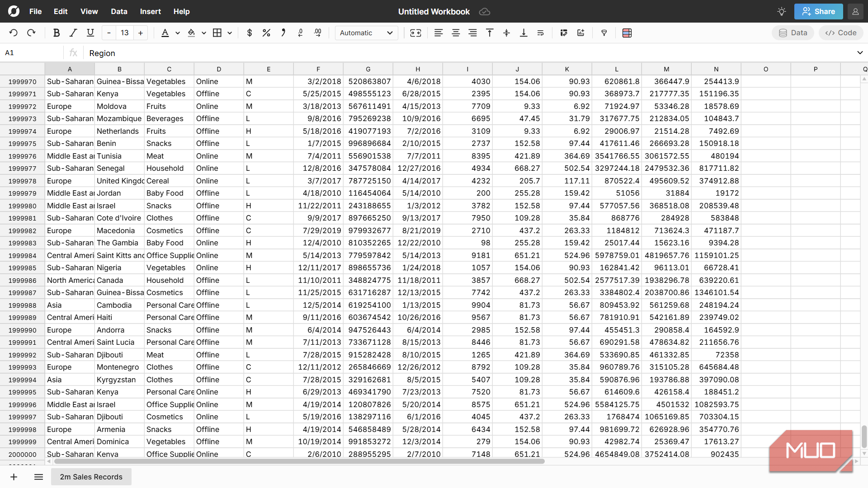Select the 2m Sales Records sheet tab
The height and width of the screenshot is (488, 868).
click(x=91, y=477)
